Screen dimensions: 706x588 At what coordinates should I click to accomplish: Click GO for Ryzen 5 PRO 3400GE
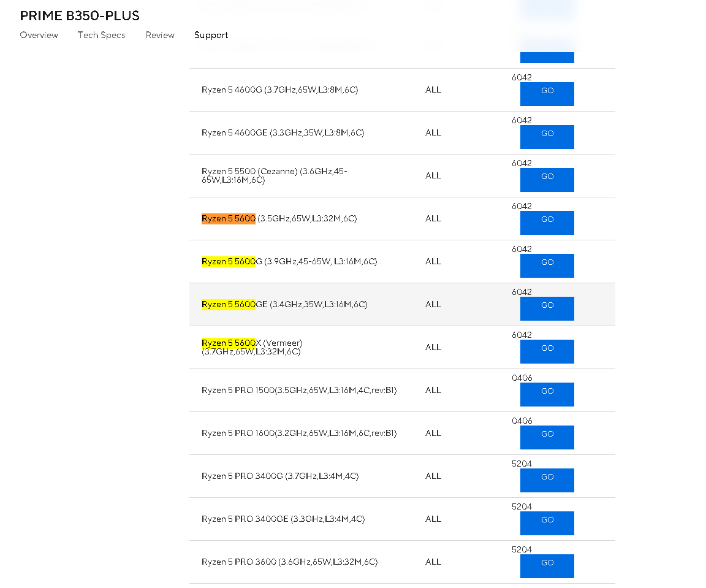tap(547, 523)
